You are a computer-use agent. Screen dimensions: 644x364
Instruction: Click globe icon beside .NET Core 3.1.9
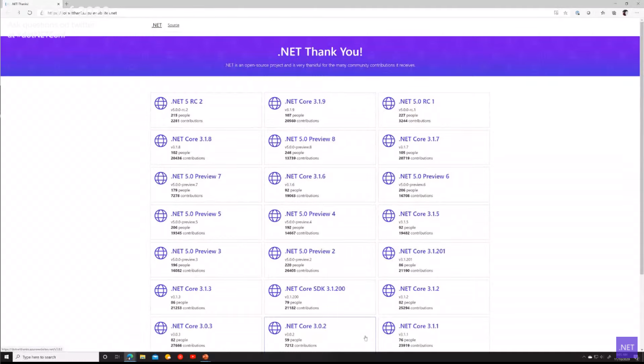tap(275, 103)
